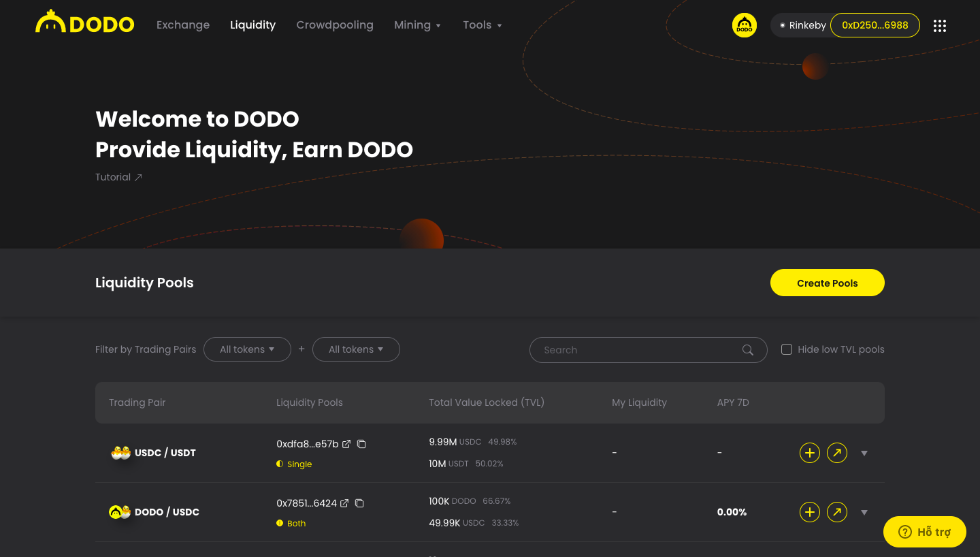980x557 pixels.
Task: Open the yellow DODO token avatar icon
Action: coord(744,25)
